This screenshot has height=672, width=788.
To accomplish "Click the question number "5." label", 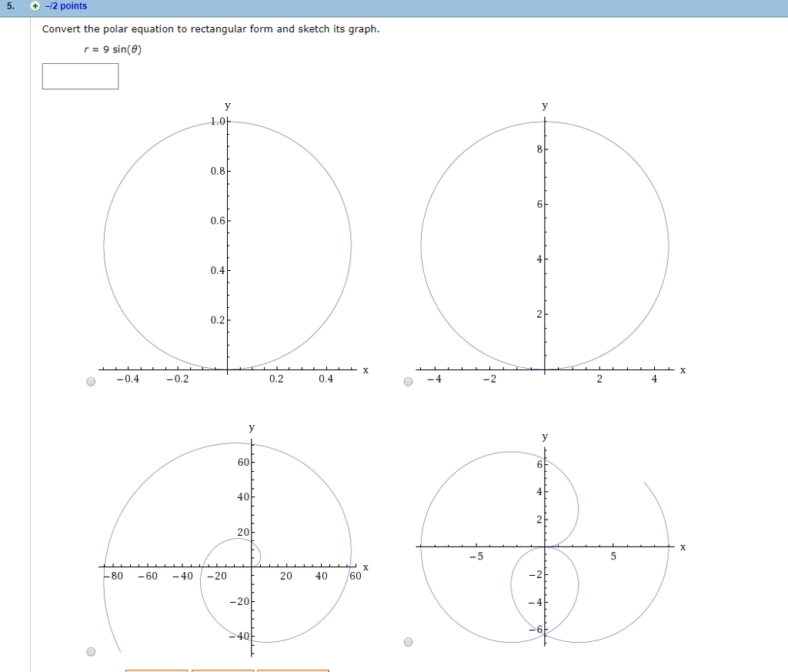I will [x=8, y=6].
